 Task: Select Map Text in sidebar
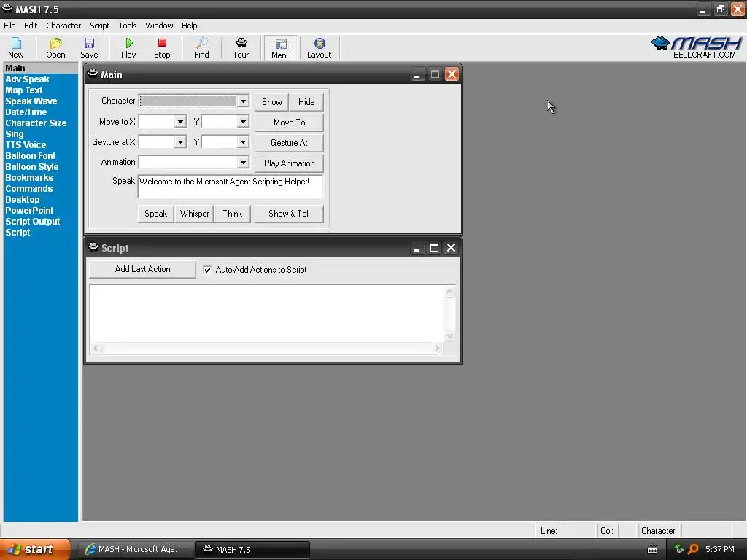(x=24, y=90)
